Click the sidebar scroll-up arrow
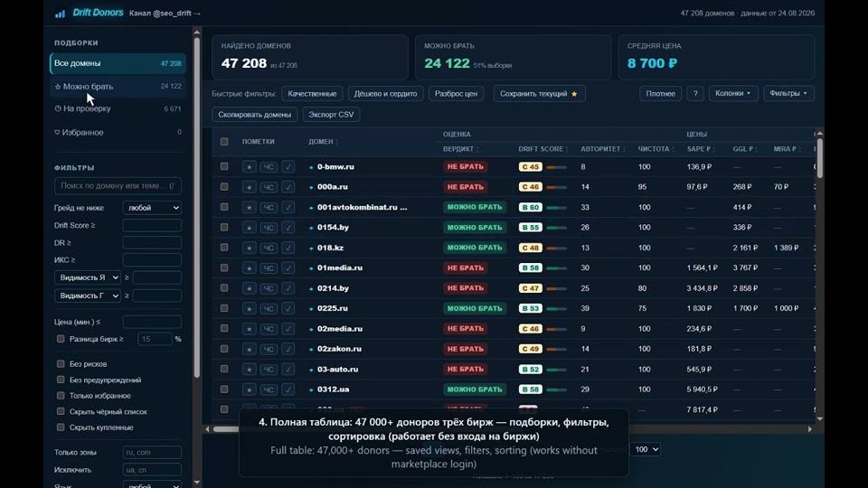The height and width of the screenshot is (488, 868). (196, 33)
